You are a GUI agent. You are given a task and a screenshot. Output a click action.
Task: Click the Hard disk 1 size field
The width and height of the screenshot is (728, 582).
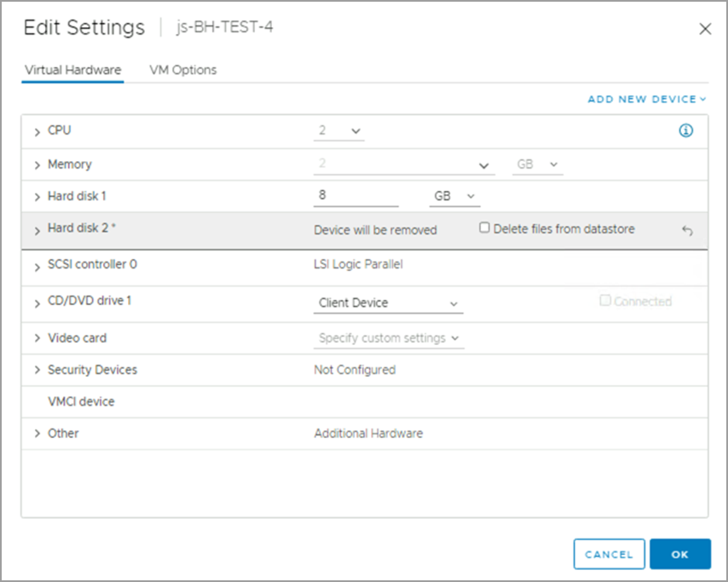pyautogui.click(x=355, y=196)
